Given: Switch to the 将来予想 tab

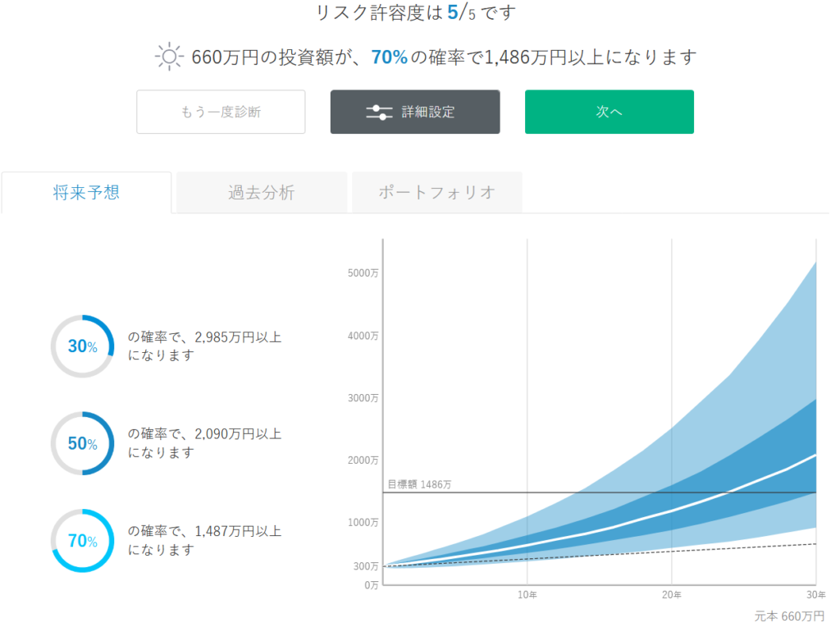Looking at the screenshot, I should (87, 193).
